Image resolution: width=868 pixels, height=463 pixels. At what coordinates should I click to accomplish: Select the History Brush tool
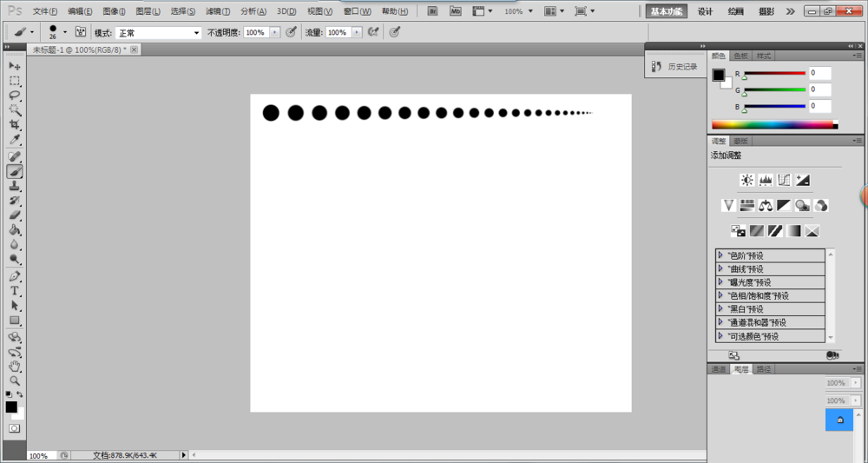15,201
